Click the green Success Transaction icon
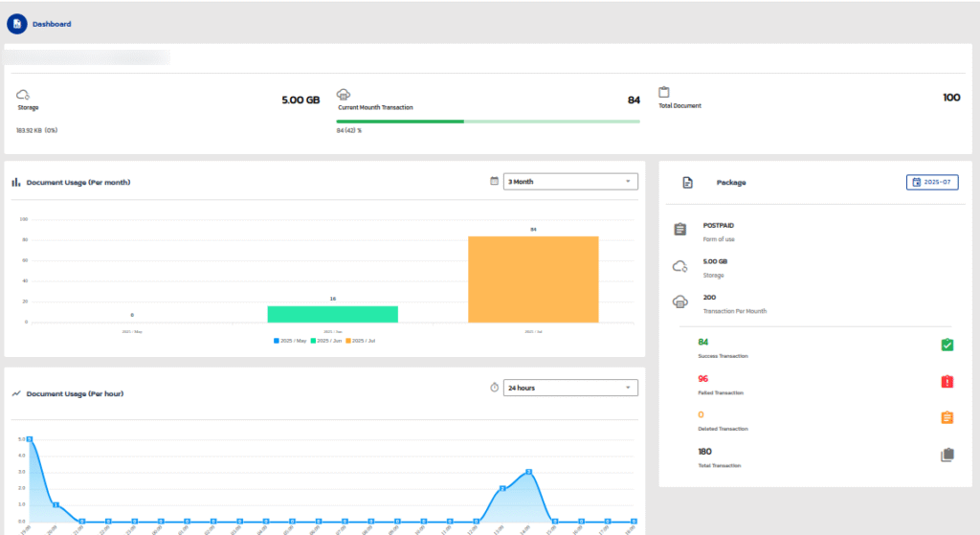Viewport: 980px width, 535px height. point(947,345)
